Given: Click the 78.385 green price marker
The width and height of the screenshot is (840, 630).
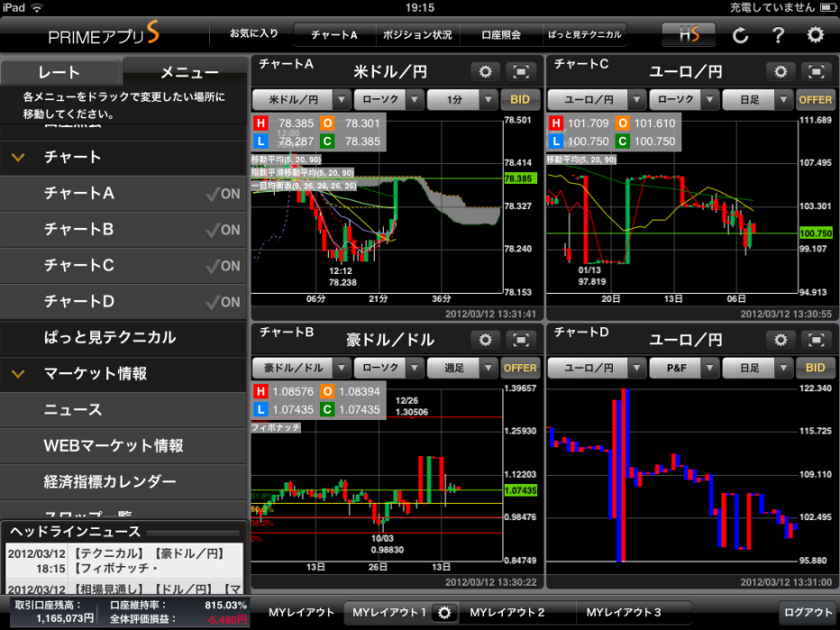Looking at the screenshot, I should (519, 178).
